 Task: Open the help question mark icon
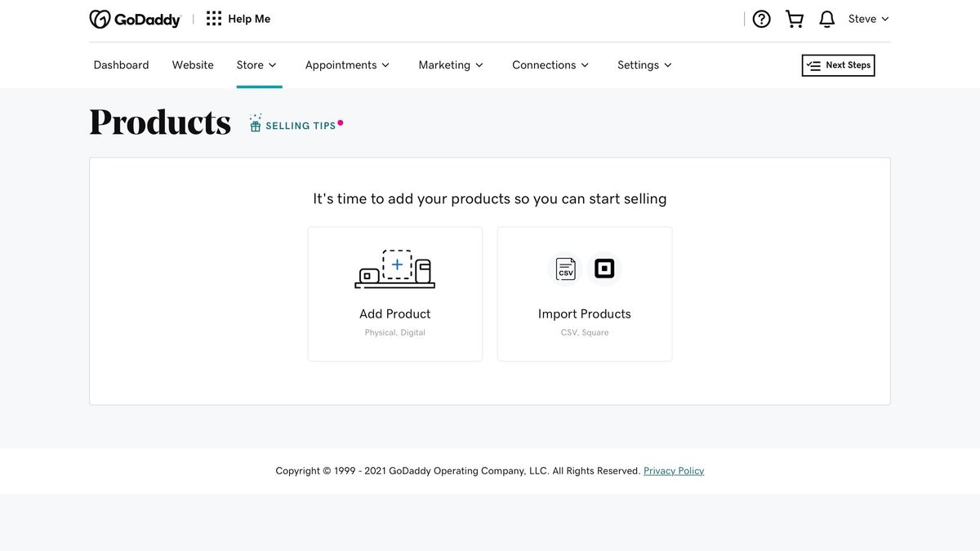[761, 18]
